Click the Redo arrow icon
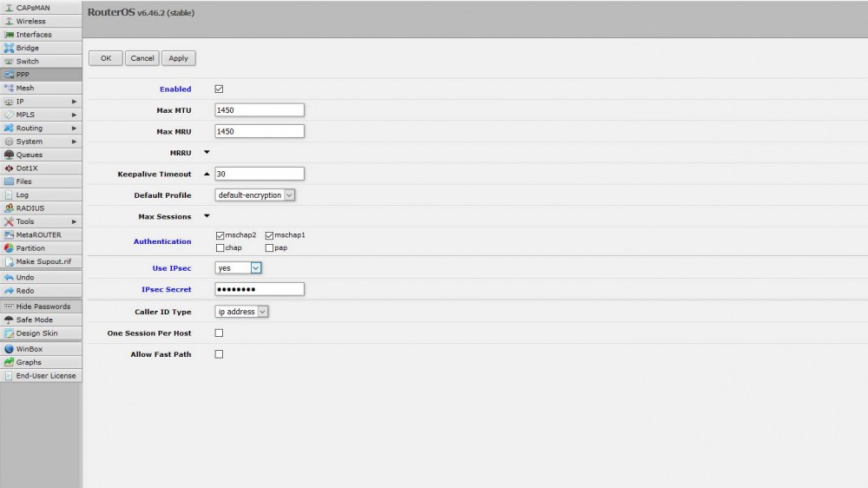 [9, 291]
